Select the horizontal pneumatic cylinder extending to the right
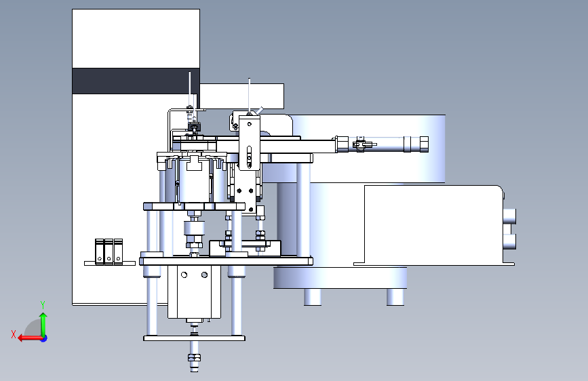The width and height of the screenshot is (588, 381). point(382,144)
